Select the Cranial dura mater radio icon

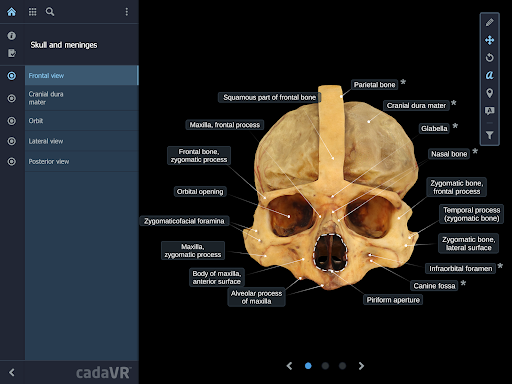pos(12,98)
